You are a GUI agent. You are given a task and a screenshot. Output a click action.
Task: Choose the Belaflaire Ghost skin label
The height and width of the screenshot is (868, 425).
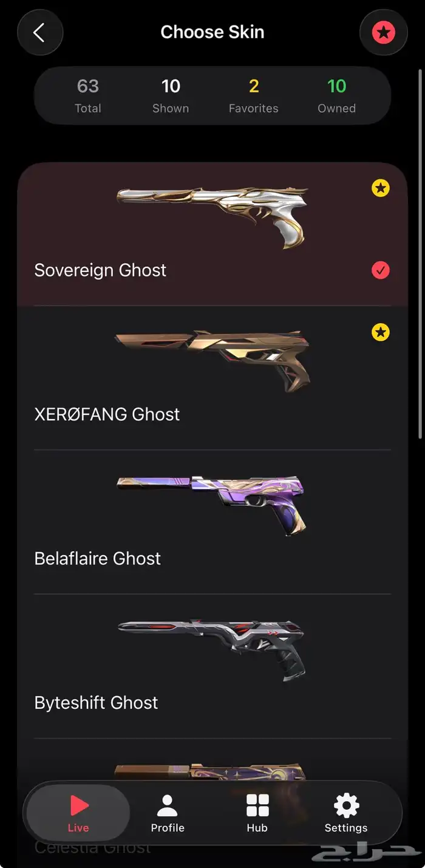[98, 559]
